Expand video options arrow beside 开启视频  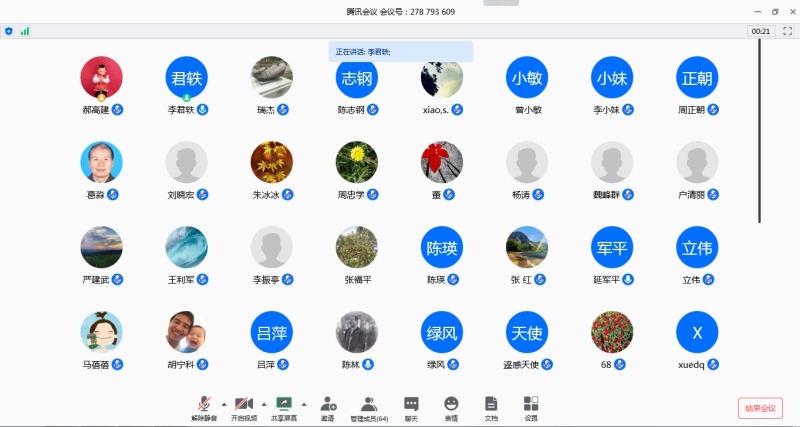264,403
